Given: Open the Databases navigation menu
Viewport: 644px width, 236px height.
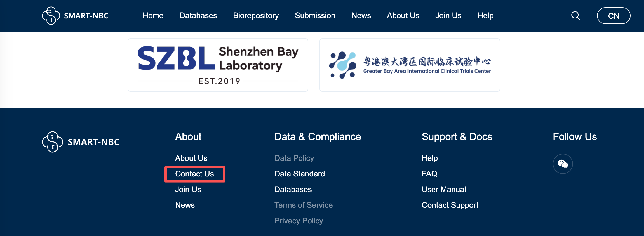Looking at the screenshot, I should click(198, 16).
